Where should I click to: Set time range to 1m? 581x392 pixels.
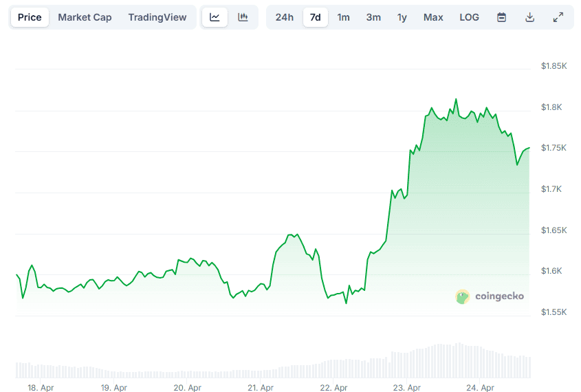click(x=344, y=17)
